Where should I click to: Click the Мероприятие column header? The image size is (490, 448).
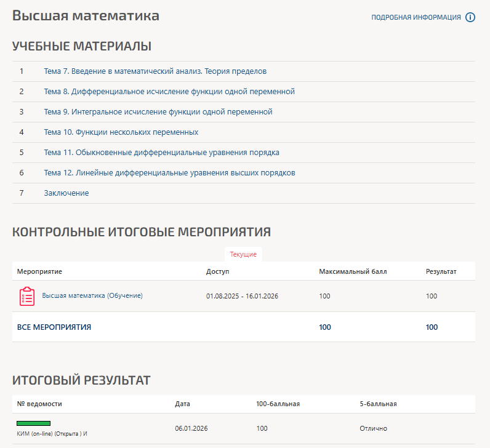40,271
